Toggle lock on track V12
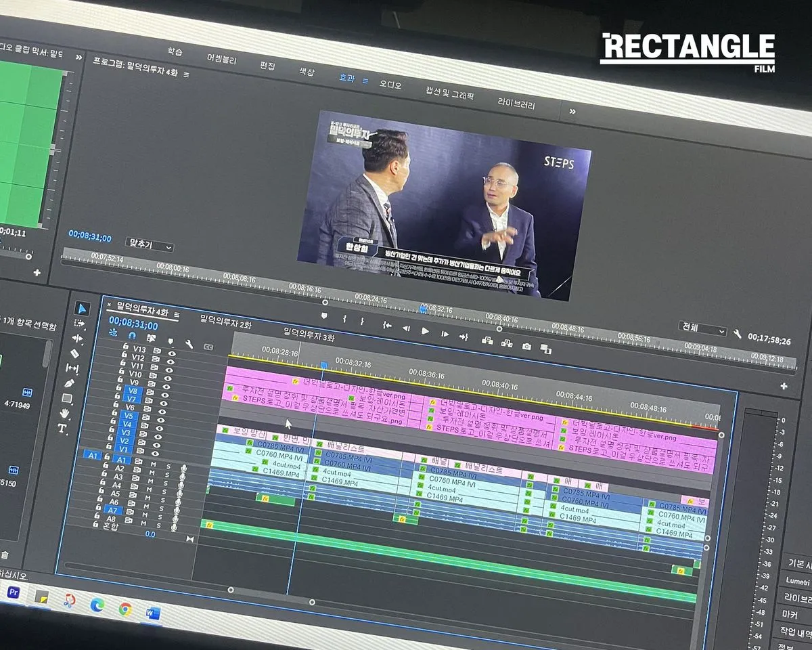This screenshot has width=812, height=650. pos(124,353)
